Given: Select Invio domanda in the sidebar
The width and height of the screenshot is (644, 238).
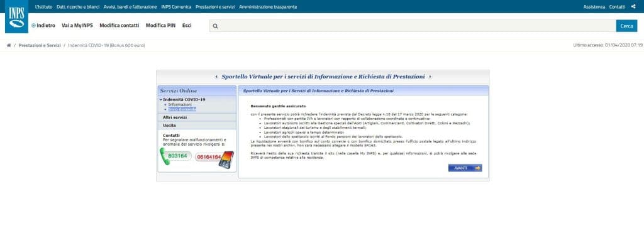Looking at the screenshot, I should 182,109.
